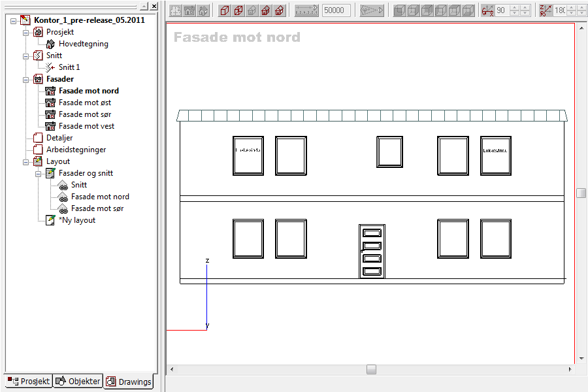The height and width of the screenshot is (392, 588).
Task: Increase X rotation with first up stepper
Action: click(515, 8)
